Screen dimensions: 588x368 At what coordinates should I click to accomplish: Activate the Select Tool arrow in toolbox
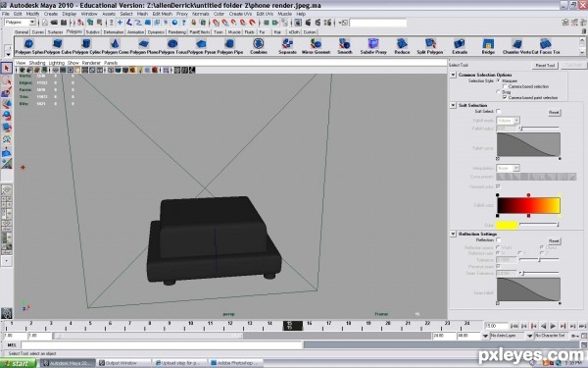coord(7,68)
